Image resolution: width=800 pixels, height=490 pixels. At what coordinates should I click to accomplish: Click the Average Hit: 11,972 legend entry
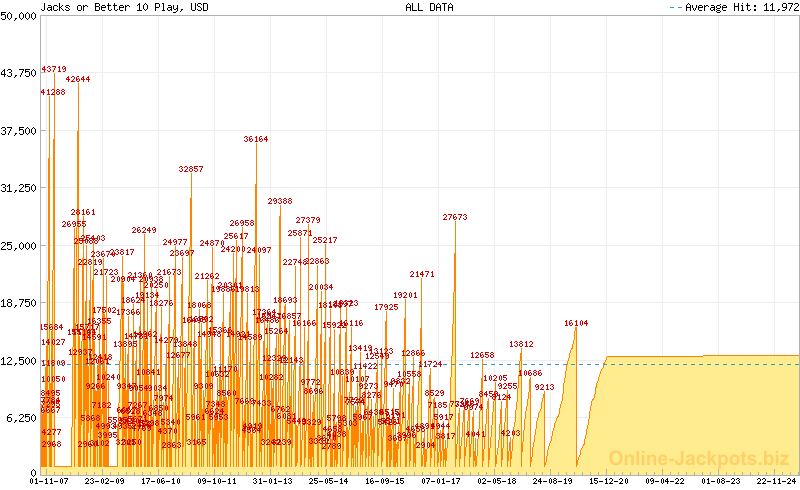click(x=734, y=7)
